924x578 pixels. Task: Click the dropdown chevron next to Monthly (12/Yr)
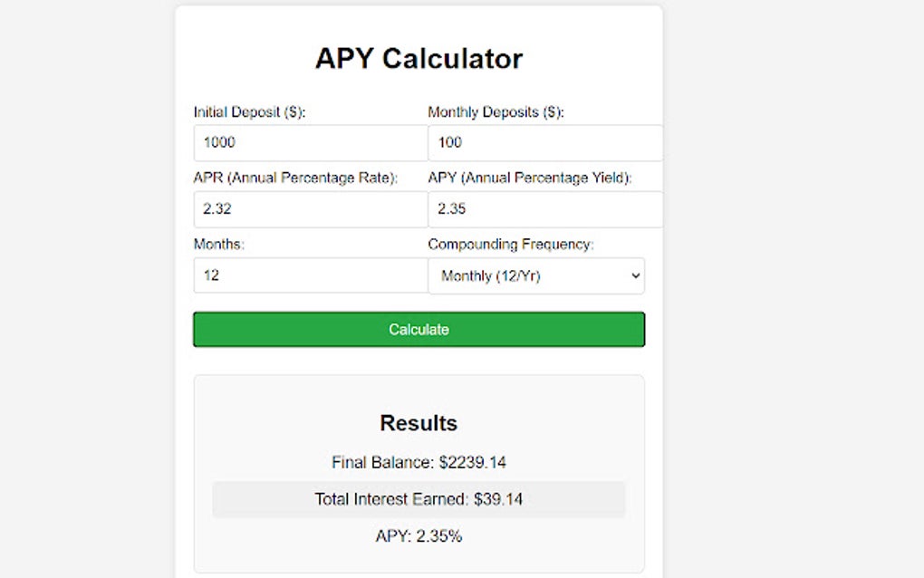click(x=634, y=275)
